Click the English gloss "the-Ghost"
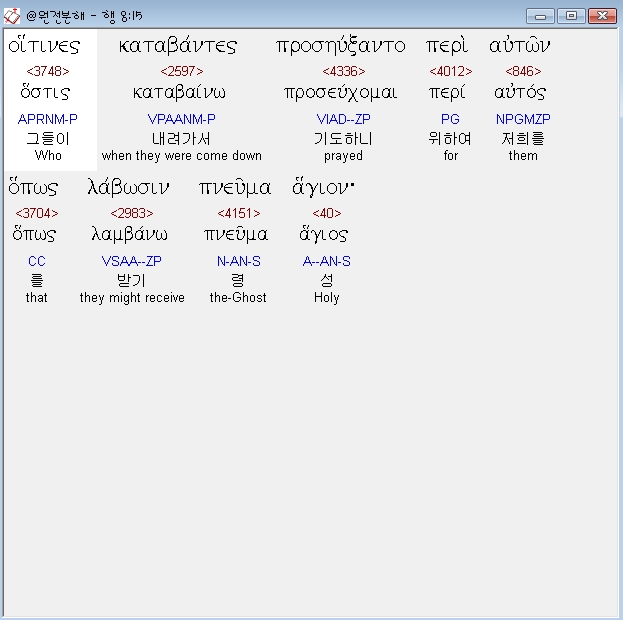 (x=238, y=297)
